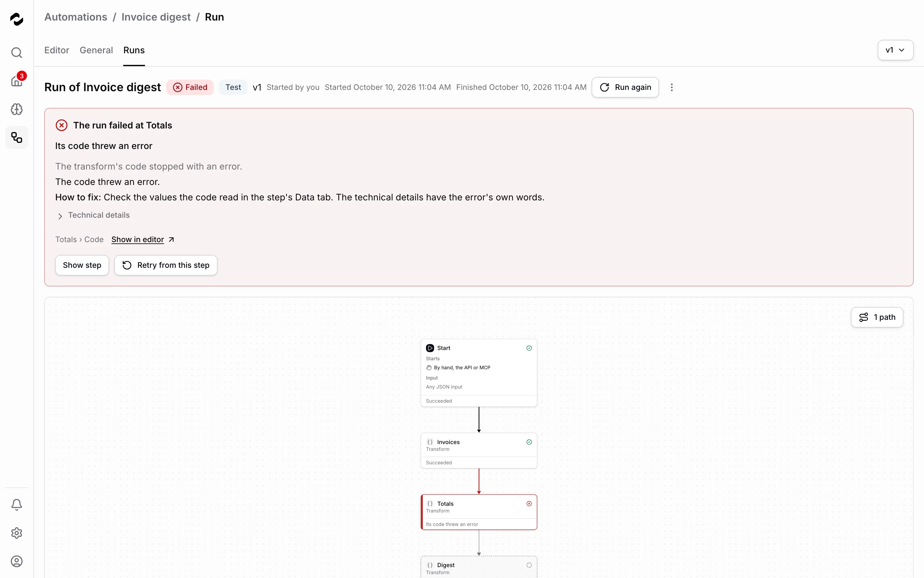Click the green check icon on Start node
Image resolution: width=924 pixels, height=578 pixels.
529,348
